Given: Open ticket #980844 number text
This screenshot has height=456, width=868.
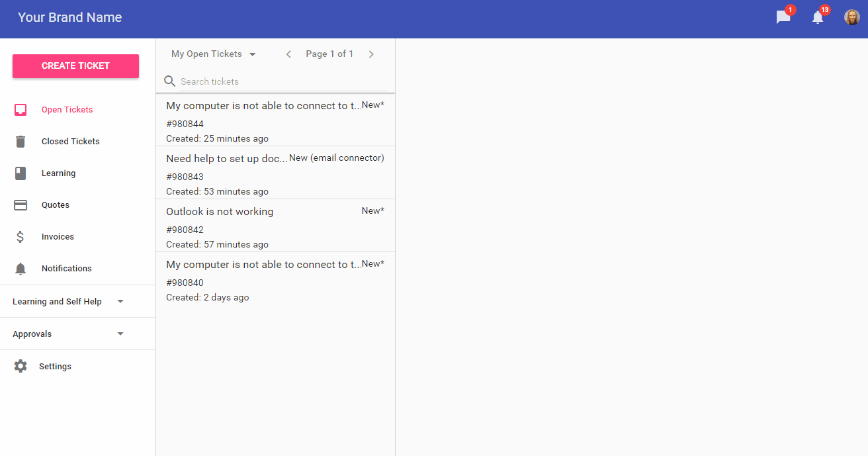Looking at the screenshot, I should pyautogui.click(x=185, y=124).
